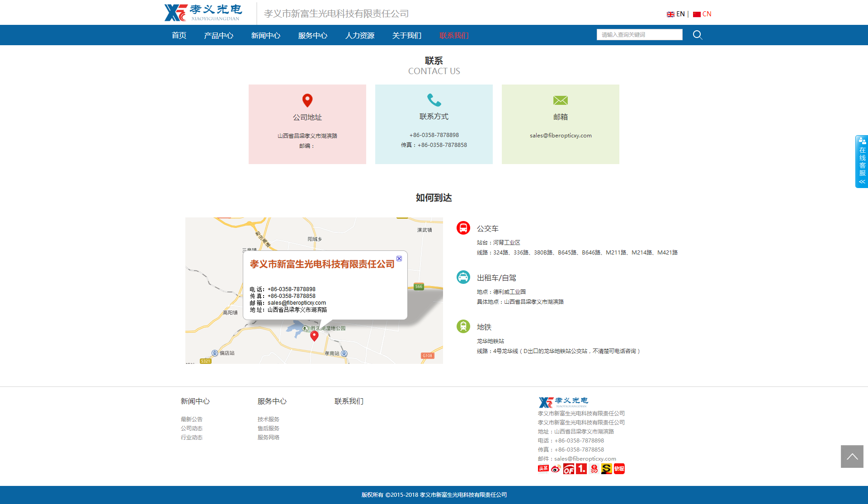The image size is (868, 504).
Task: Click the footer 孝义光电 logo
Action: 563,402
